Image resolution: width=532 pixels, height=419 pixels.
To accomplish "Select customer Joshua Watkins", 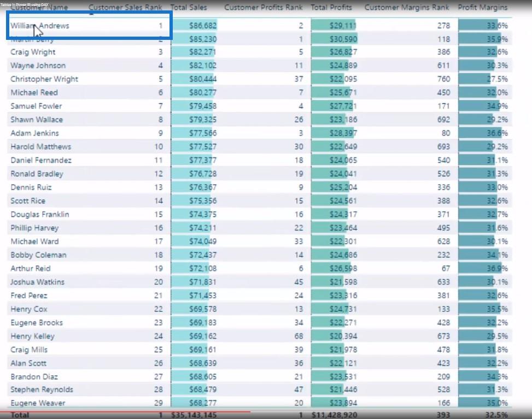I will pos(37,283).
